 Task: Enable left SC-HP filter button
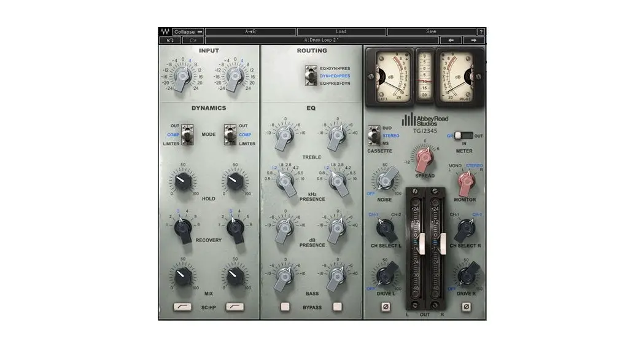pos(182,307)
